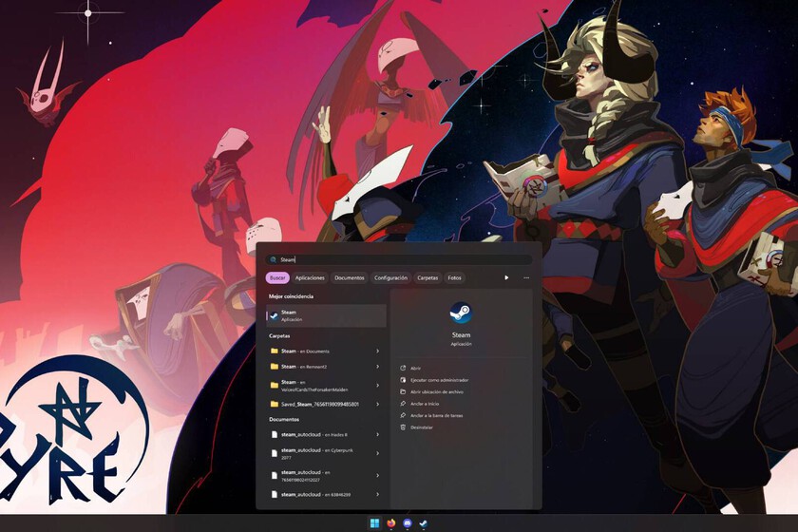This screenshot has width=798, height=532.
Task: Expand steam_autocloud en 76561198024112027 chevron
Action: (378, 476)
